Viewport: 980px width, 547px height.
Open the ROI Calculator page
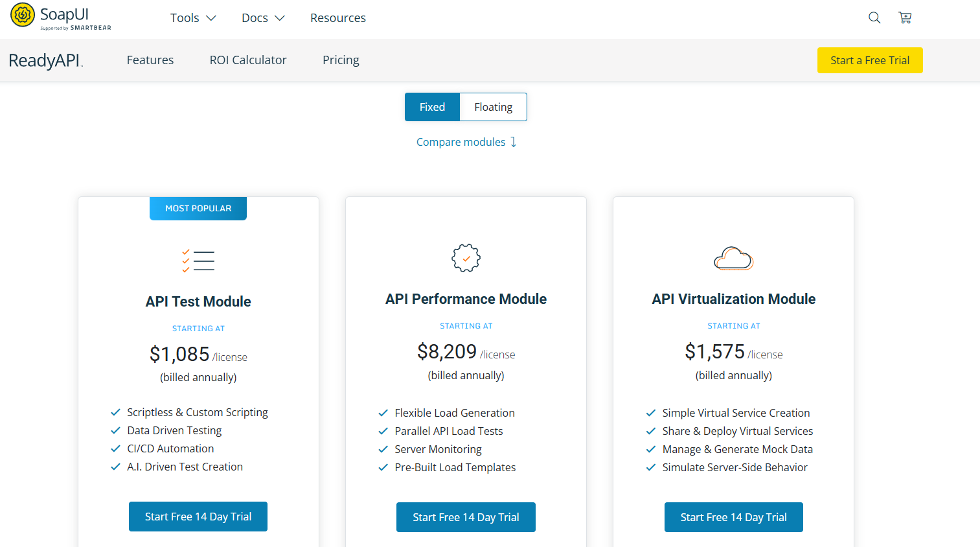click(248, 60)
